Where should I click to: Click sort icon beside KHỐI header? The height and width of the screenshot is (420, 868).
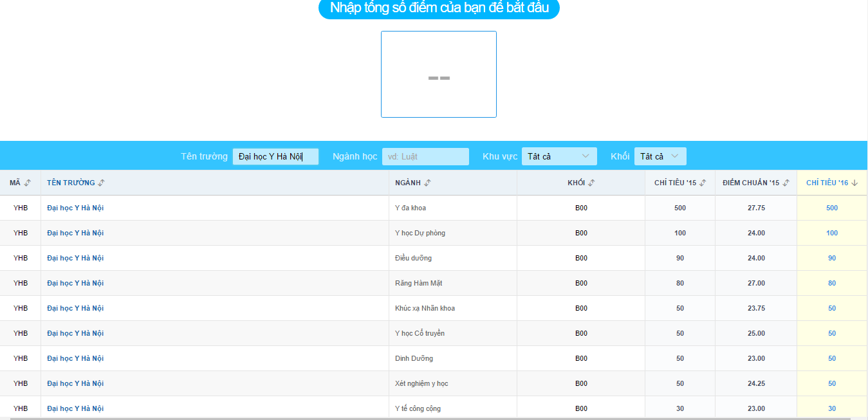click(591, 183)
